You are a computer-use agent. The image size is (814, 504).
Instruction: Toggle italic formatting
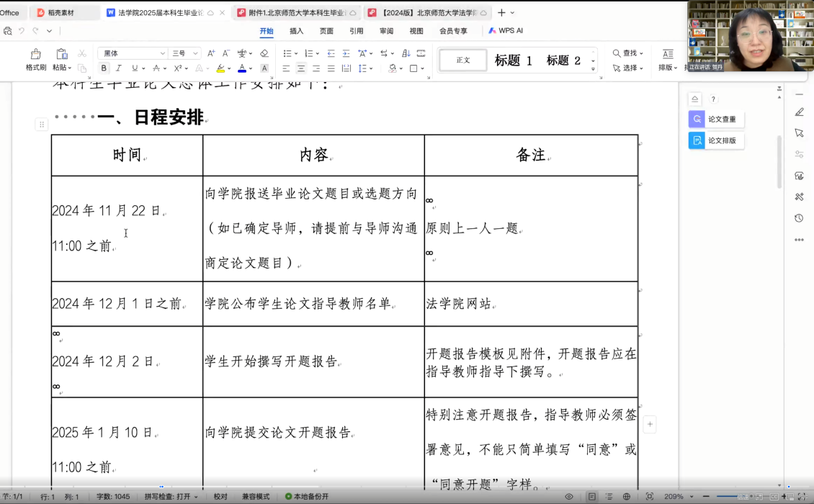click(119, 68)
